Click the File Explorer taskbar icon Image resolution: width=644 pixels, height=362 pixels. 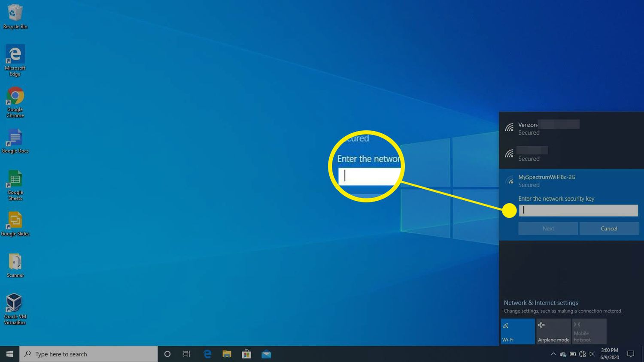pos(227,354)
